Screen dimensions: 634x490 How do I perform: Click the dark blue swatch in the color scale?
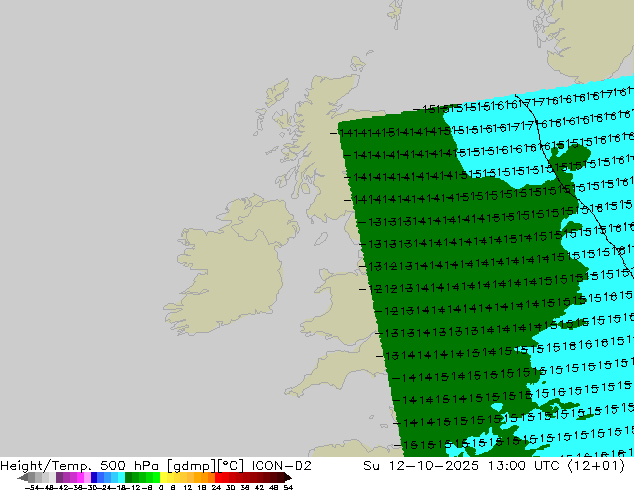[x=94, y=477]
